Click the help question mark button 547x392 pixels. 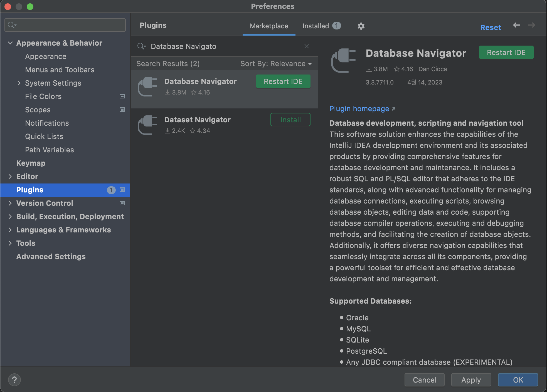14,380
